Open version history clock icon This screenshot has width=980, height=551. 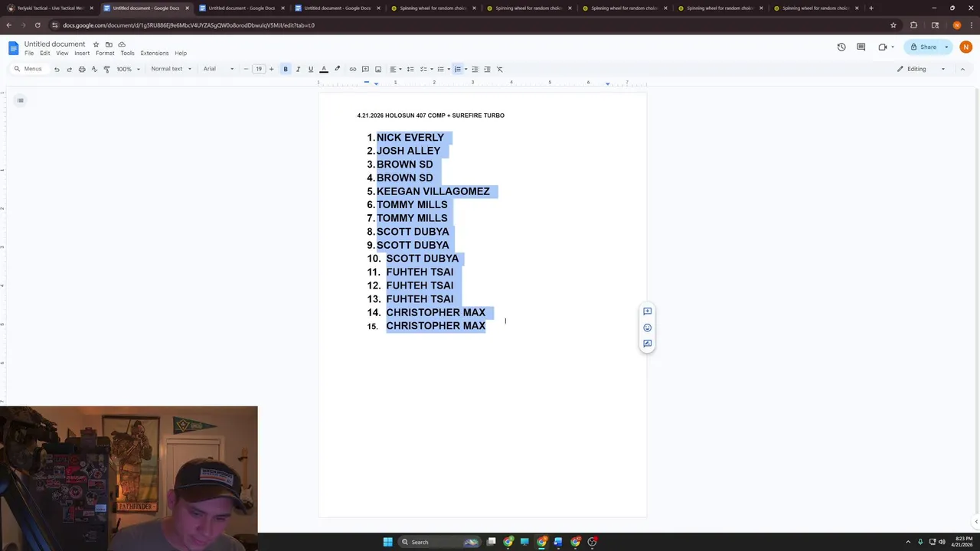click(x=841, y=47)
